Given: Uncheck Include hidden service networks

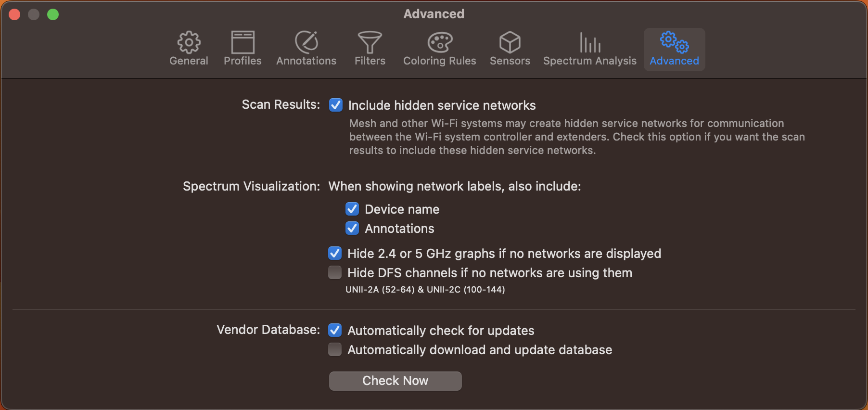Looking at the screenshot, I should click(x=336, y=105).
